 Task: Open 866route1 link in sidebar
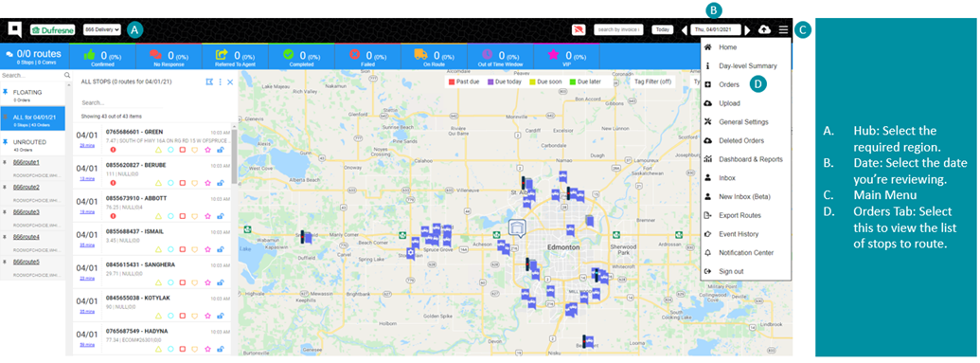[27, 163]
